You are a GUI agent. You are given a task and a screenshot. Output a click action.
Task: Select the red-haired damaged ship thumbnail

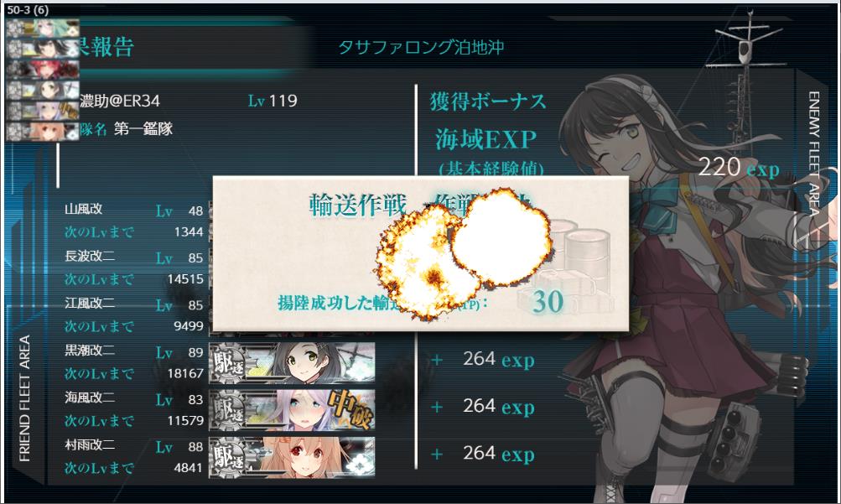43,70
